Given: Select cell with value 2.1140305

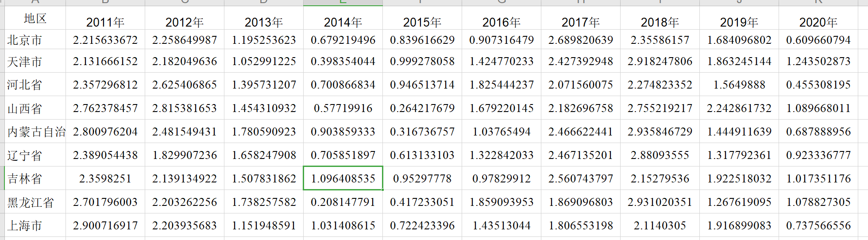Looking at the screenshot, I should pos(660,225).
